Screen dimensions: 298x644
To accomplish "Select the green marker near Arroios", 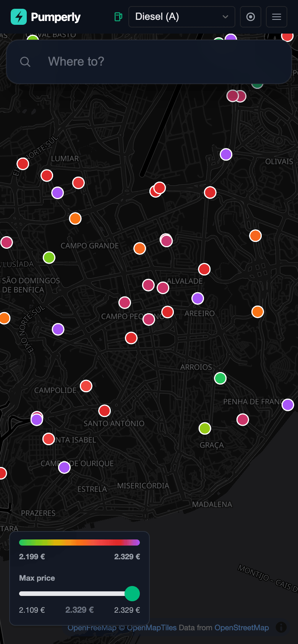I will 220,378.
